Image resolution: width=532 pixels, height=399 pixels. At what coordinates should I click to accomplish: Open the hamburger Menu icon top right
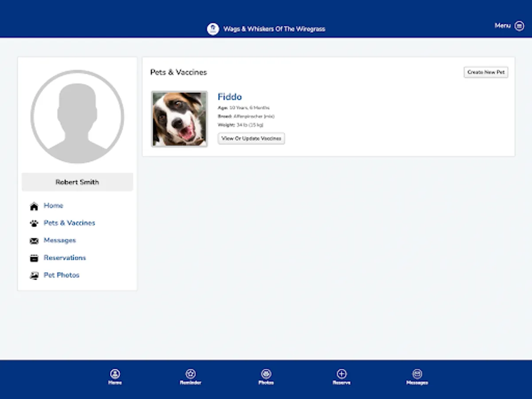pos(520,26)
